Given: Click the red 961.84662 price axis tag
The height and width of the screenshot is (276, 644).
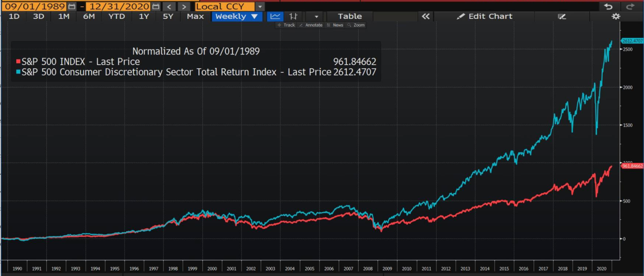Looking at the screenshot, I should tap(632, 166).
